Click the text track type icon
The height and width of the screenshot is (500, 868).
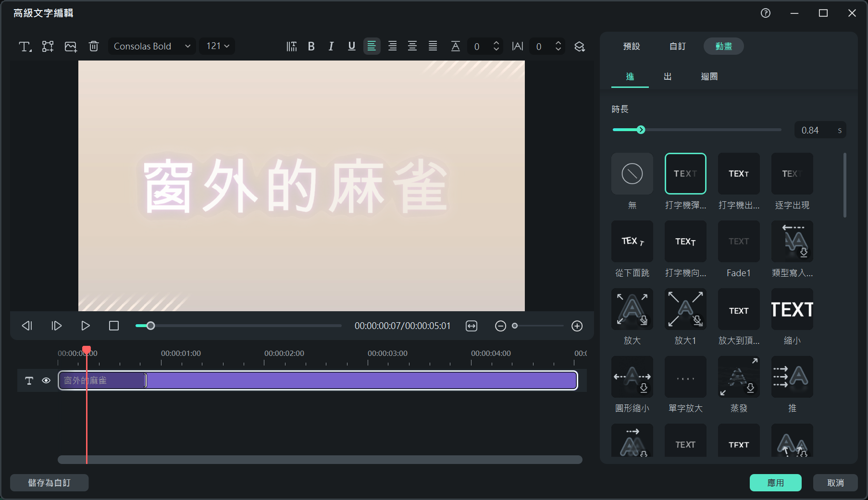29,380
